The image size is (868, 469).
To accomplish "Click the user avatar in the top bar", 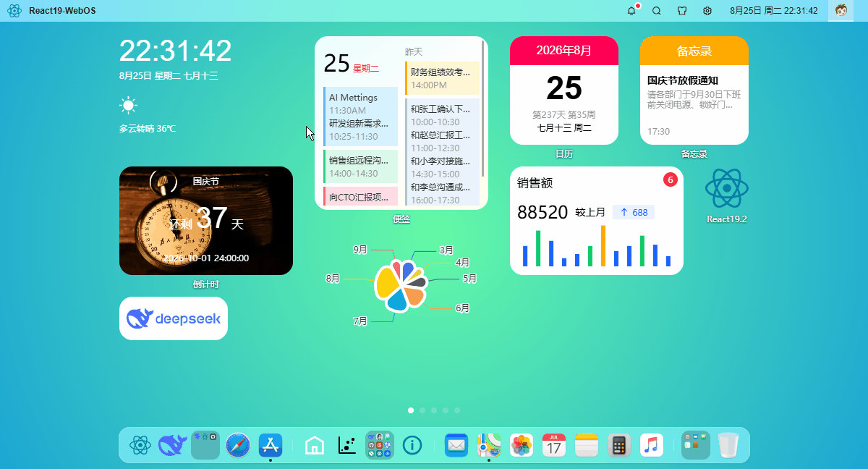I will pyautogui.click(x=841, y=11).
